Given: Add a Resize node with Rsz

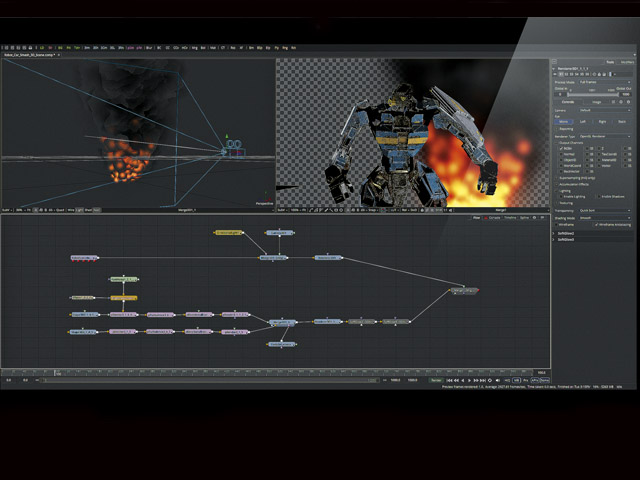Looking at the screenshot, I should 233,48.
